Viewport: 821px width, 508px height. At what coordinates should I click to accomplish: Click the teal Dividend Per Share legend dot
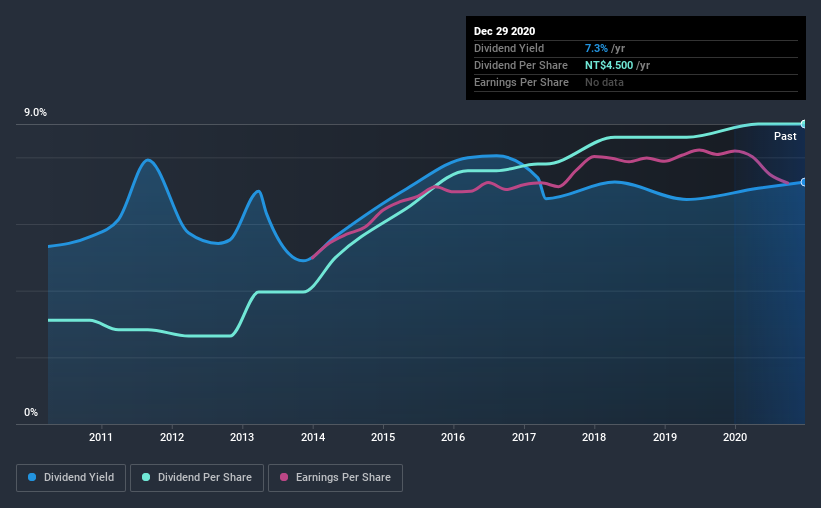(x=146, y=477)
